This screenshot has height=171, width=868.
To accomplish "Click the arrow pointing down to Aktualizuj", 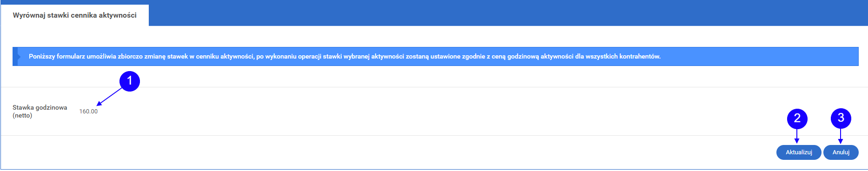I will click(797, 136).
